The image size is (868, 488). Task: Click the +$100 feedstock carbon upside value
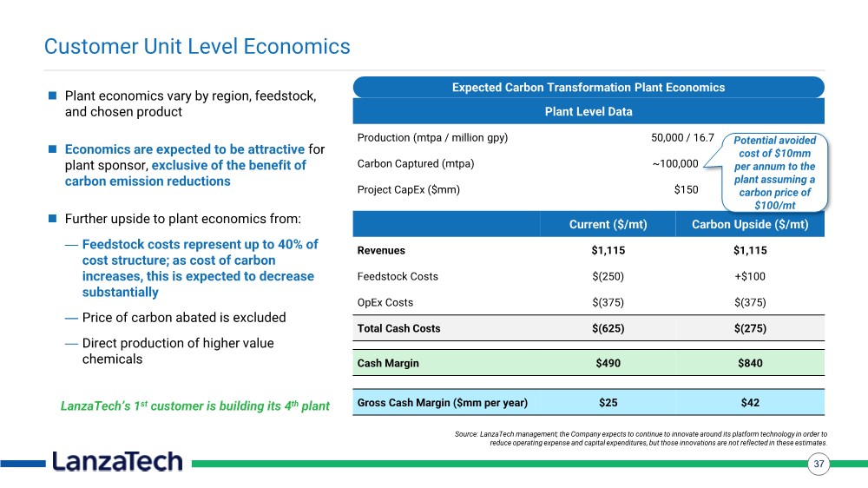pyautogui.click(x=750, y=276)
